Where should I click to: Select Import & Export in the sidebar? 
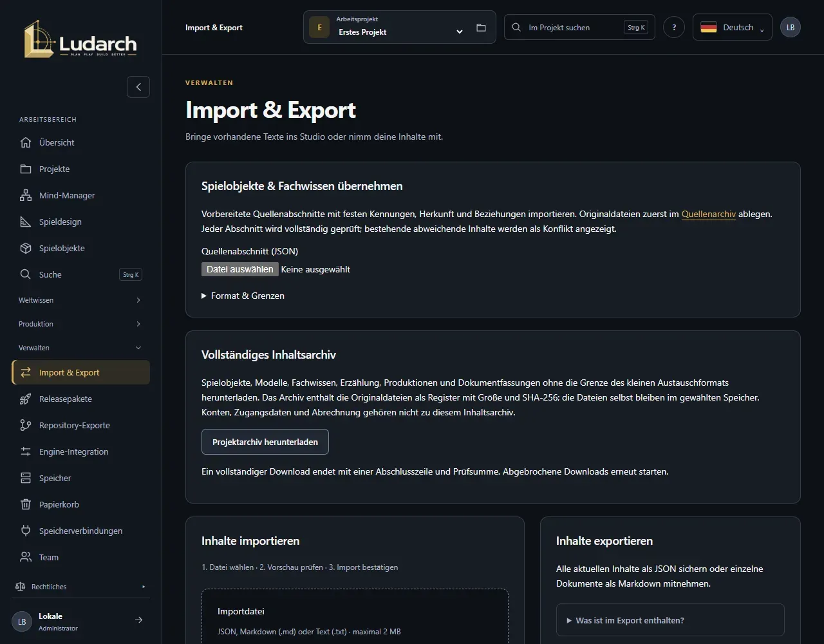click(x=81, y=372)
